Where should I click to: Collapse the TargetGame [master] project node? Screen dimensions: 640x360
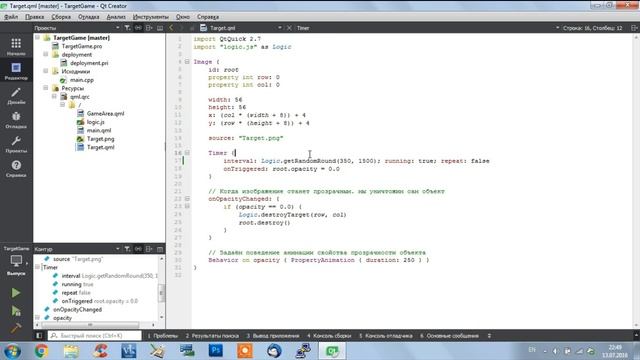[x=37, y=38]
